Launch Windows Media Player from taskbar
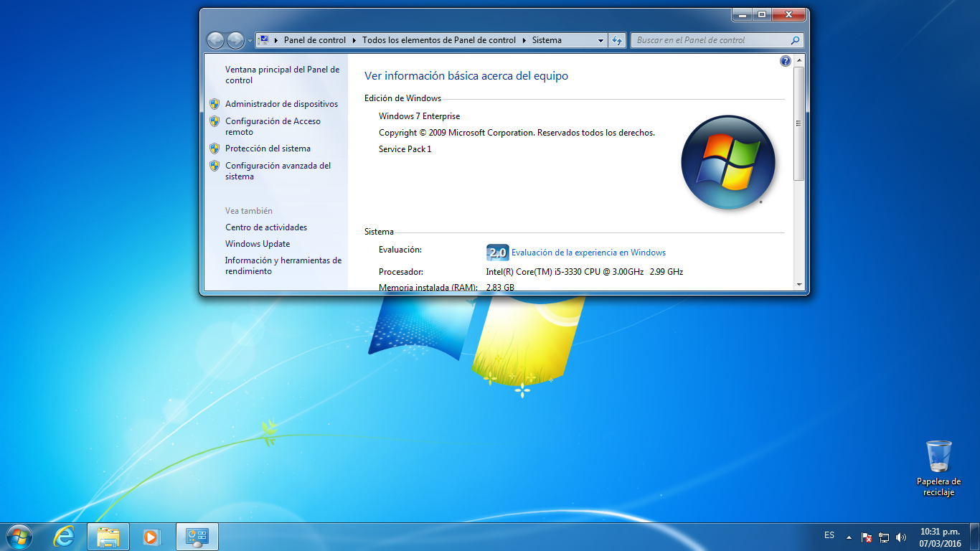This screenshot has width=980, height=551. (152, 536)
